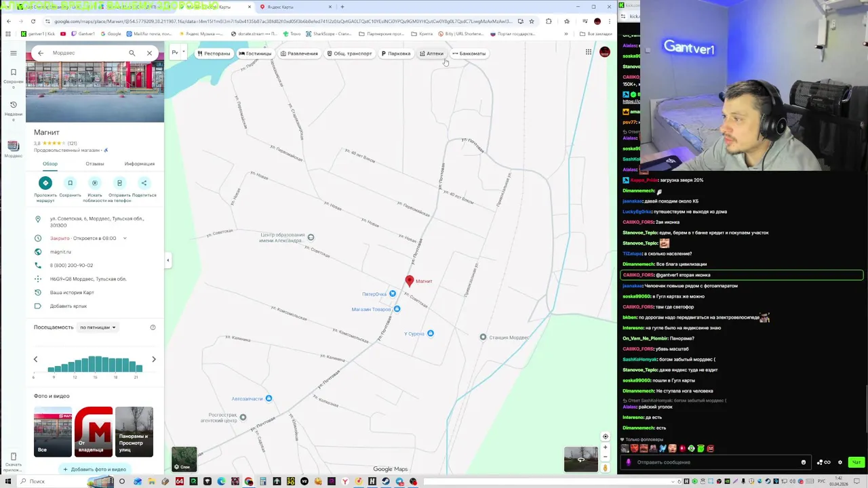868x488 pixels.
Task: Open Ваша история Карт
Action: pos(95,293)
